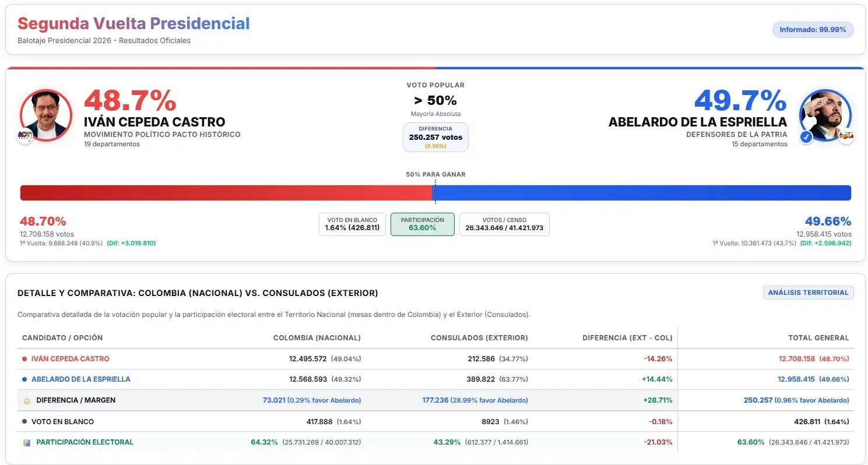This screenshot has height=465, width=868.
Task: Click the Diferencia 250.257 votos card
Action: (435, 138)
